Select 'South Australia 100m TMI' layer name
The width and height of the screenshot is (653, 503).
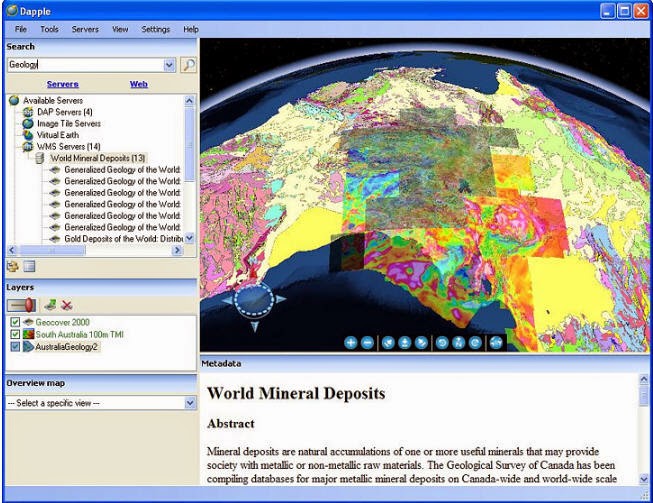tap(80, 334)
